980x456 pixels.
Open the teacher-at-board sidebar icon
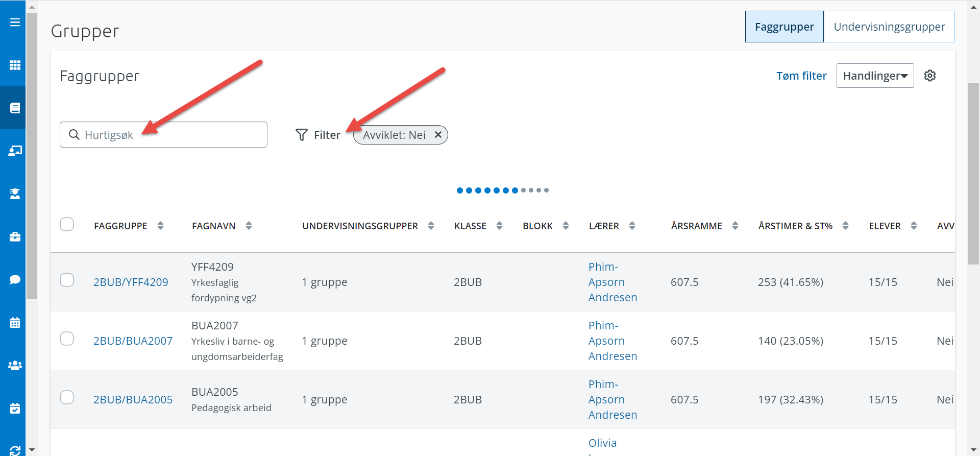[x=15, y=151]
